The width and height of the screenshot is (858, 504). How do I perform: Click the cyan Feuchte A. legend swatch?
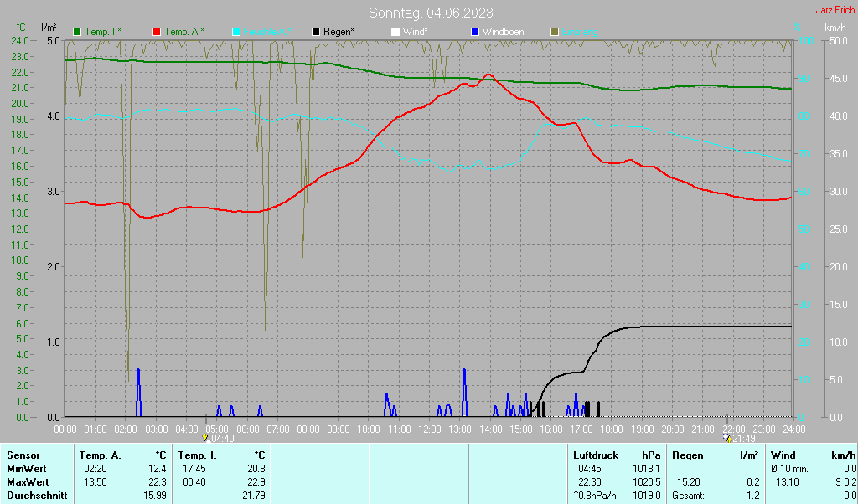[236, 33]
